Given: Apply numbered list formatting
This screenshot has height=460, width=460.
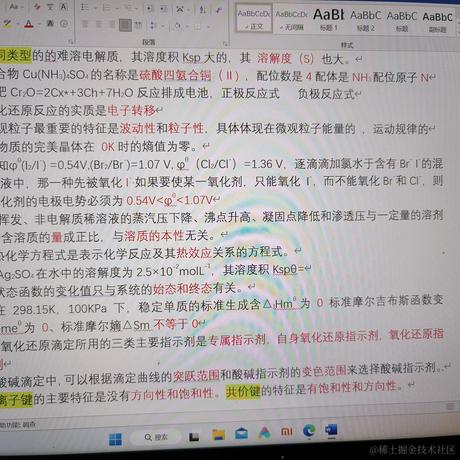Looking at the screenshot, I should 107,8.
